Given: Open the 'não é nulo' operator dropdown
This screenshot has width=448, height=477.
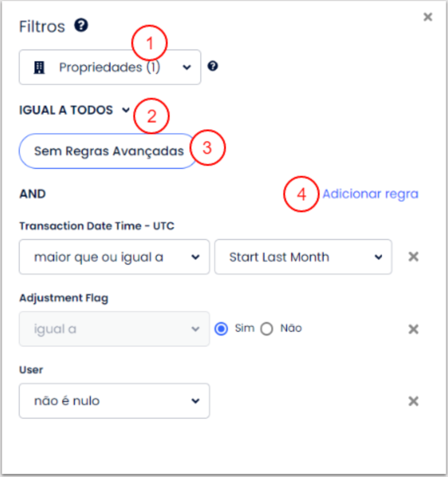Looking at the screenshot, I should coord(114,401).
